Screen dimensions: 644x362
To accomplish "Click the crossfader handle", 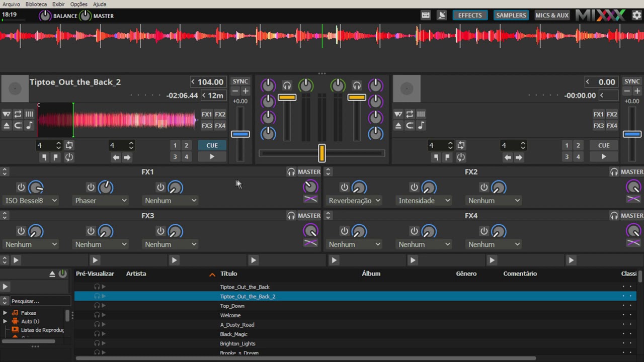I will click(321, 153).
